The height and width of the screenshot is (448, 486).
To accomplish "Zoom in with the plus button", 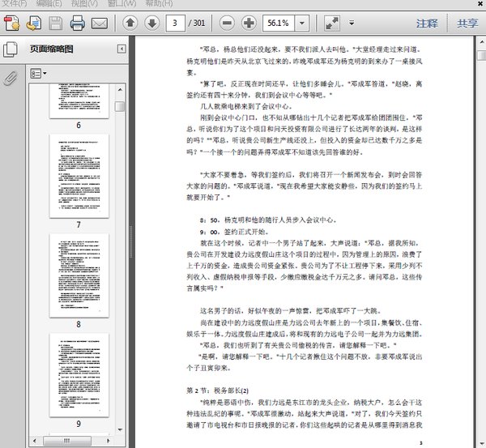I will click(x=249, y=23).
